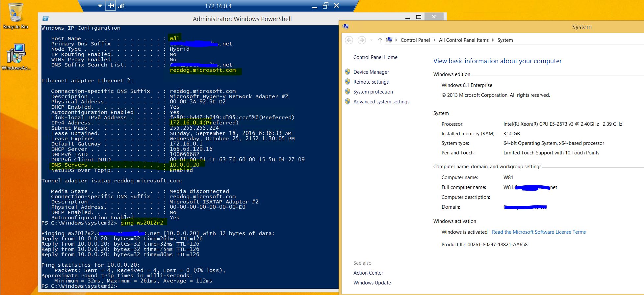Viewport: 644px width, 295px height.
Task: Check the connection signal strength icon
Action: click(121, 6)
